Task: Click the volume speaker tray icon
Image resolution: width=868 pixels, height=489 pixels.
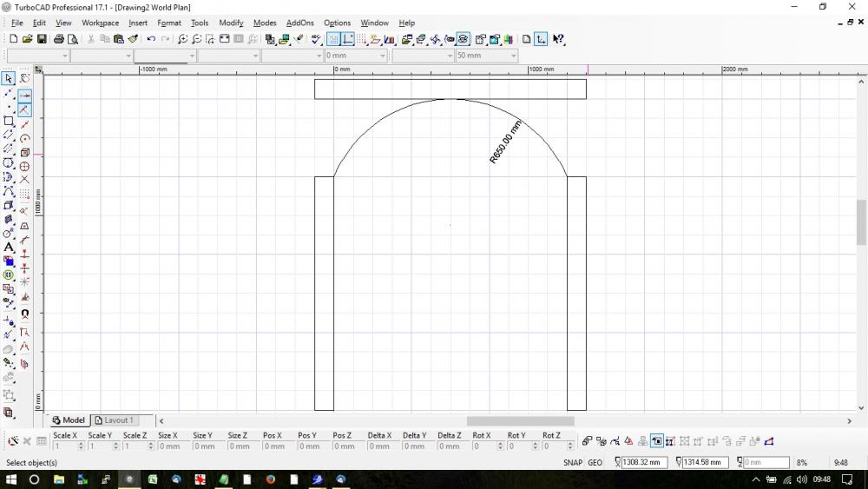Action: (801, 479)
